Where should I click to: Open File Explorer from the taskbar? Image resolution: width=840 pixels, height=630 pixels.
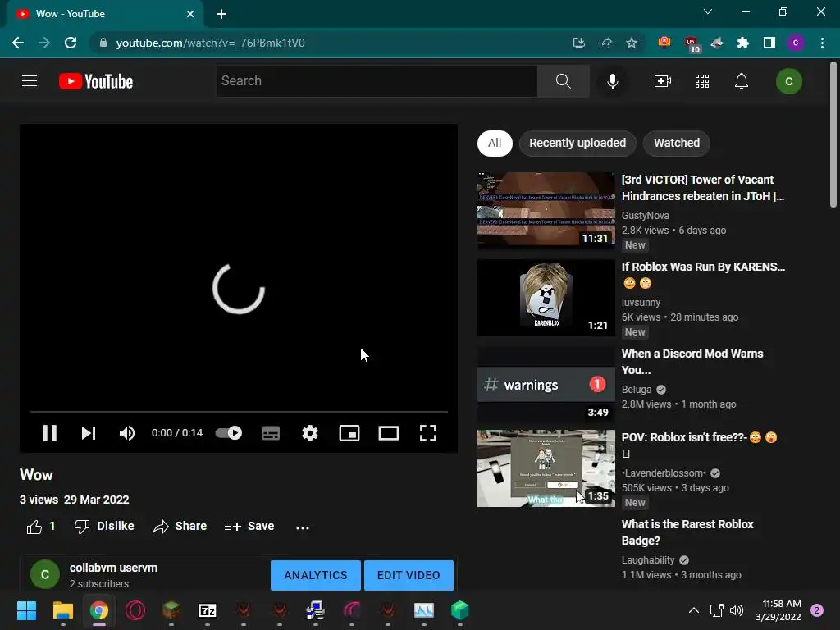(x=62, y=610)
